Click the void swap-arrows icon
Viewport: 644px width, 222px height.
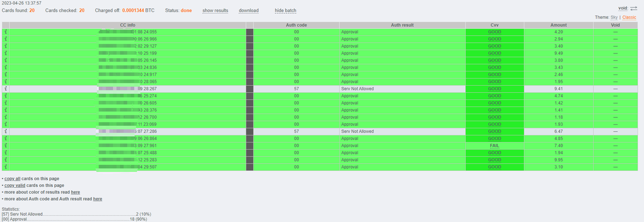click(633, 8)
